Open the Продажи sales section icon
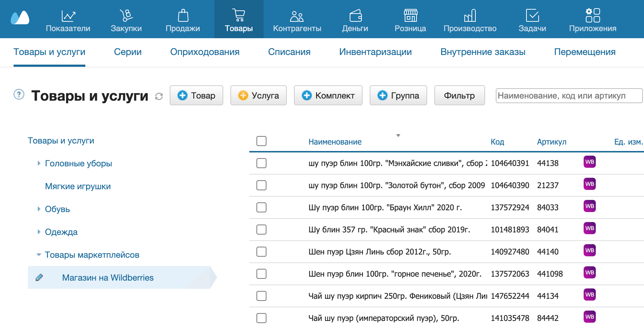The image size is (644, 327). pyautogui.click(x=183, y=15)
